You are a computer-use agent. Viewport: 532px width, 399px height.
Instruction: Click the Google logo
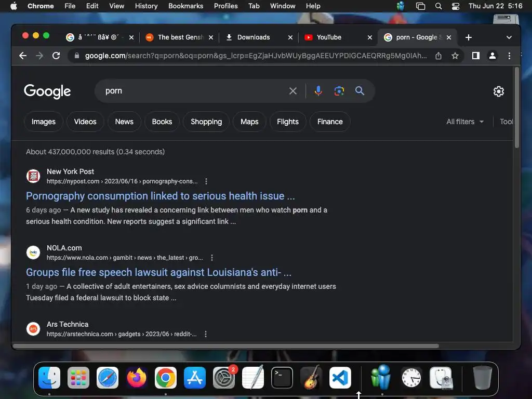point(47,91)
